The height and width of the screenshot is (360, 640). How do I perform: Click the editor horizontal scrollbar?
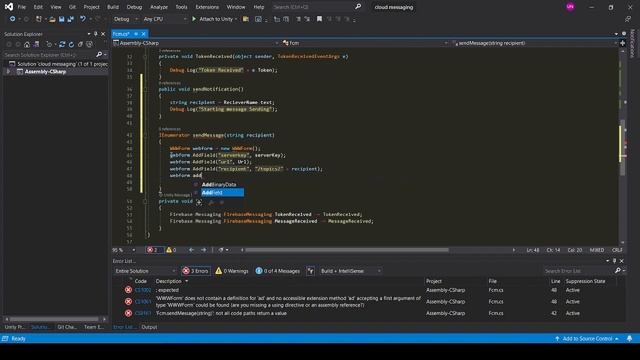pyautogui.click(x=346, y=250)
